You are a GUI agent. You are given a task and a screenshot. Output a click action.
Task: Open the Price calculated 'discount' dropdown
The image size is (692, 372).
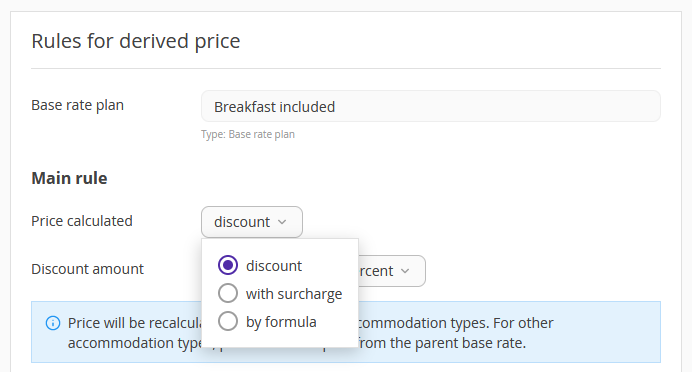coord(252,222)
